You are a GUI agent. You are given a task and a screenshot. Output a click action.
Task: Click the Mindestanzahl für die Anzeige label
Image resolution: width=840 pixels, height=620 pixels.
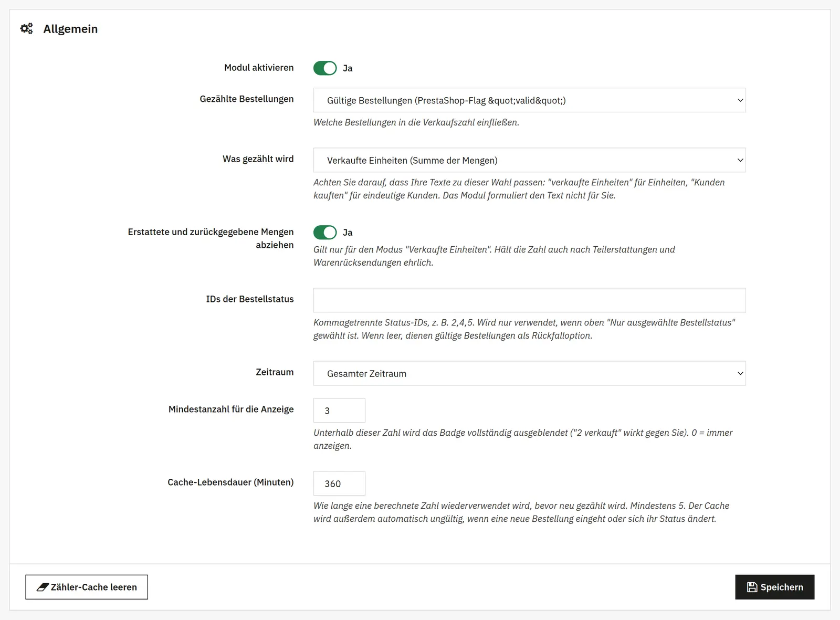click(231, 409)
